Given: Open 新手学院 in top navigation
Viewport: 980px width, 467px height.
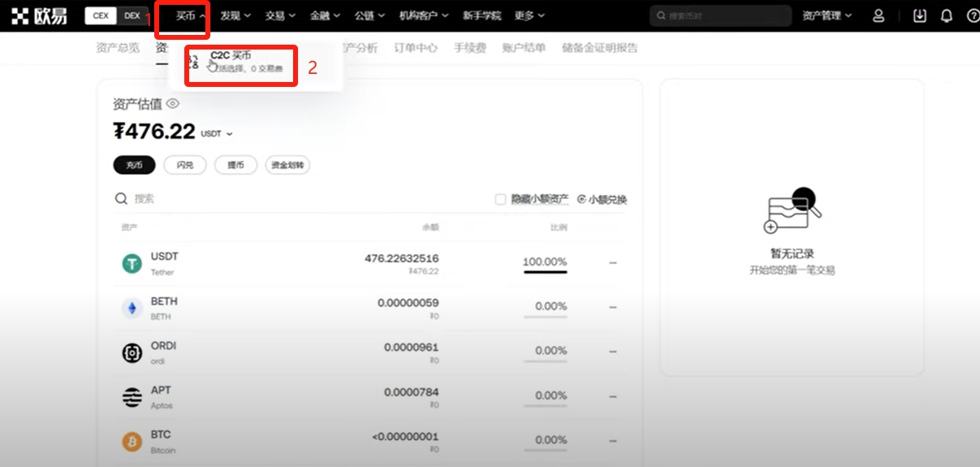Looking at the screenshot, I should (x=481, y=15).
